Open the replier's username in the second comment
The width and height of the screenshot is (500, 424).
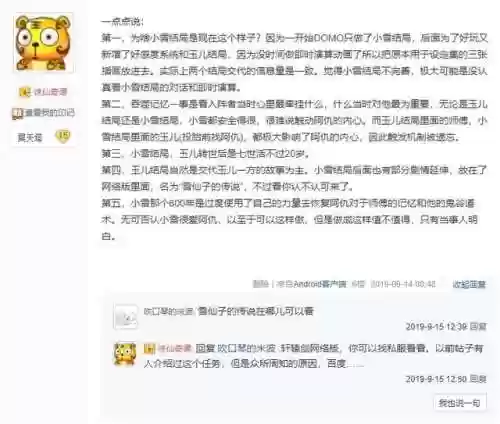[175, 349]
